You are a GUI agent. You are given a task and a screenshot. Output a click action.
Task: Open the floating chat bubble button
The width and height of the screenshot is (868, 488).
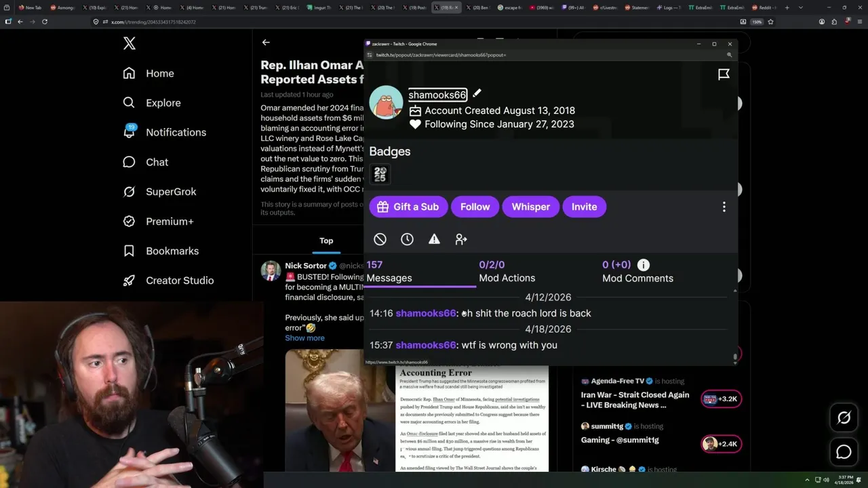click(844, 451)
